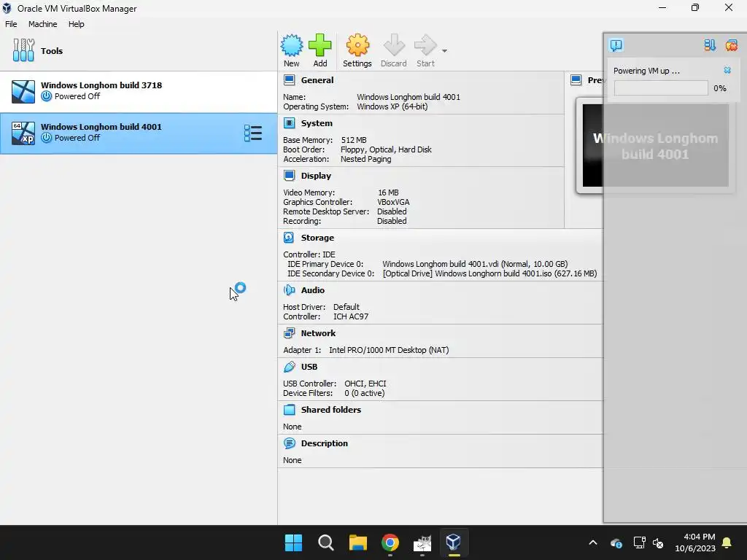Cancel the Powering VM up notification
The image size is (747, 560).
tap(727, 70)
